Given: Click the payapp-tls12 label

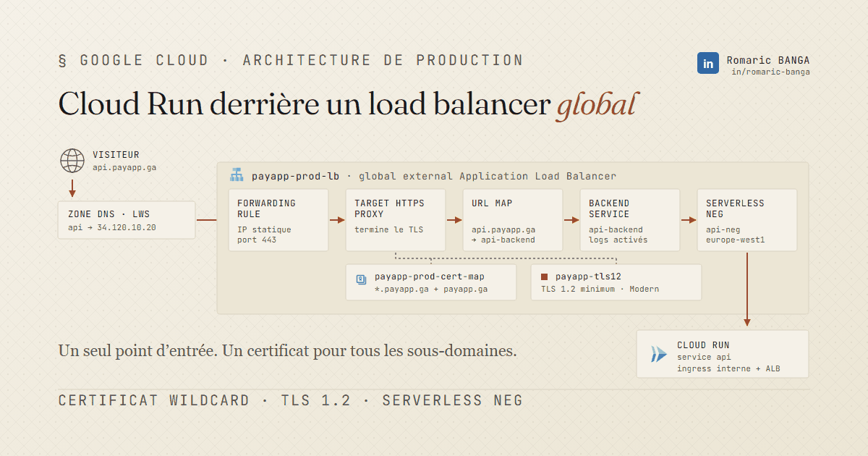Looking at the screenshot, I should (588, 276).
